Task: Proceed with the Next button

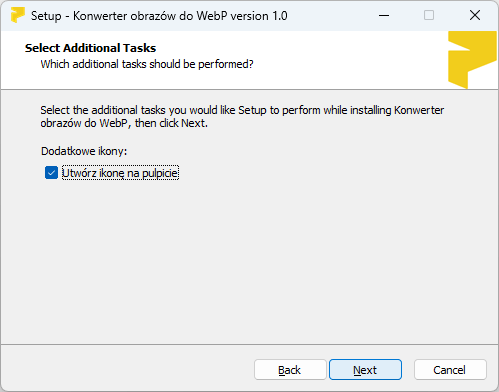Action: (x=365, y=370)
